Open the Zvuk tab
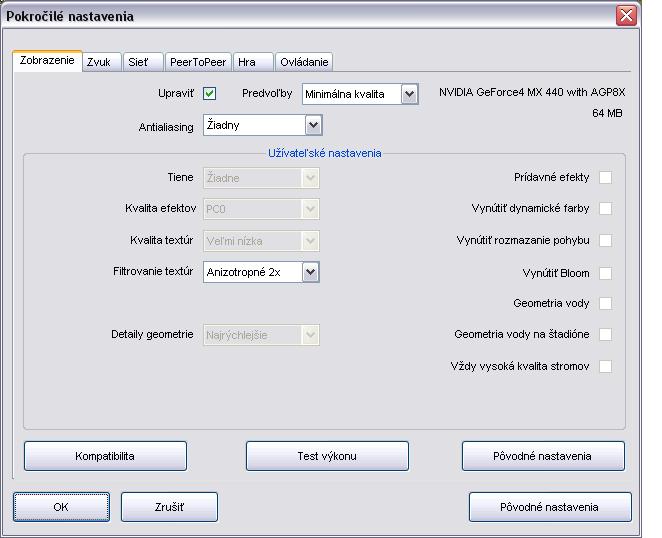 [x=102, y=62]
